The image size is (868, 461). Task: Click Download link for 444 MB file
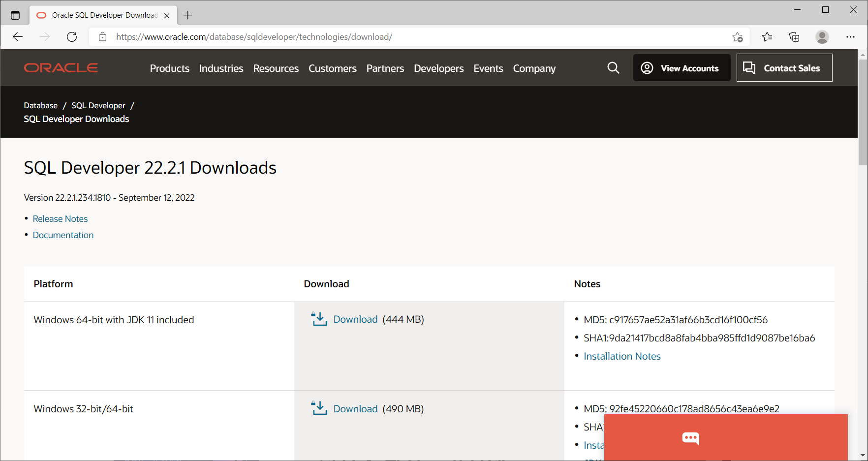[356, 319]
